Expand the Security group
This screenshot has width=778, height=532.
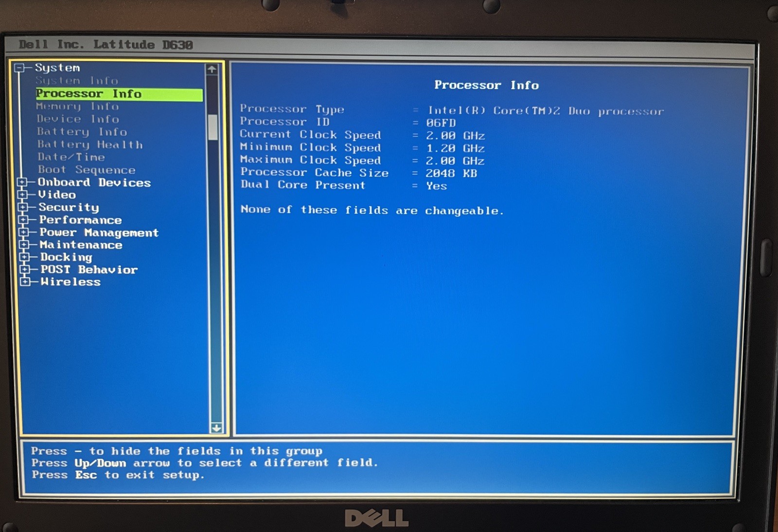click(x=23, y=207)
